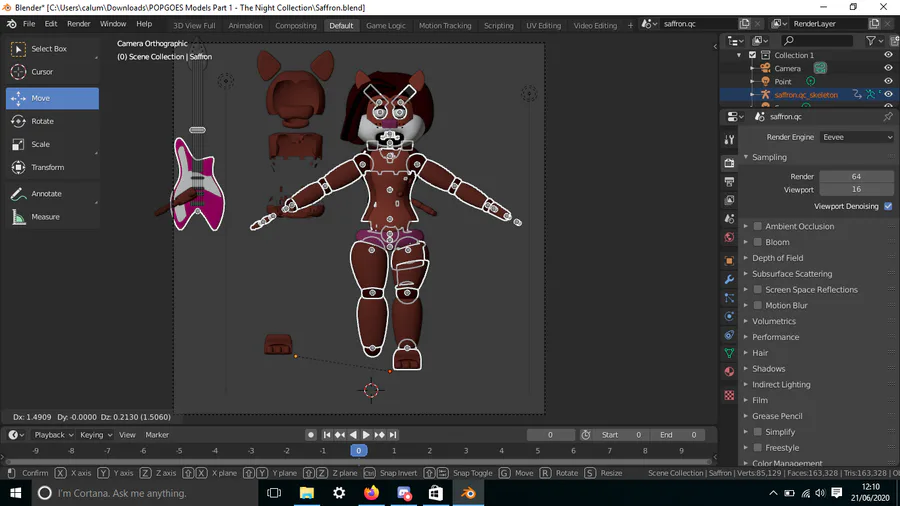Open the Render Engine dropdown
Image resolution: width=900 pixels, height=506 pixels.
(857, 137)
